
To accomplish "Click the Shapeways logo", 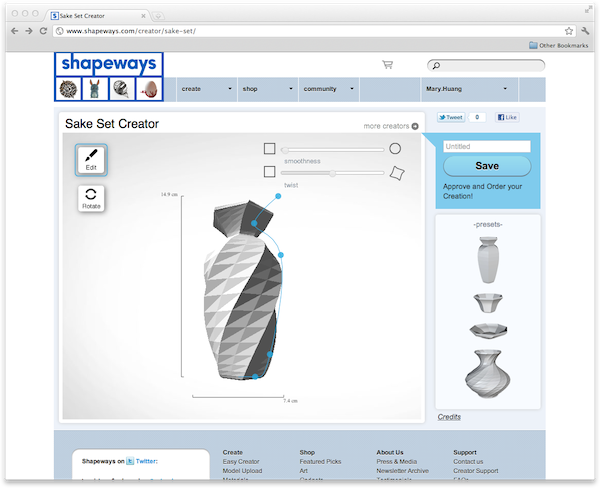I will [x=109, y=64].
